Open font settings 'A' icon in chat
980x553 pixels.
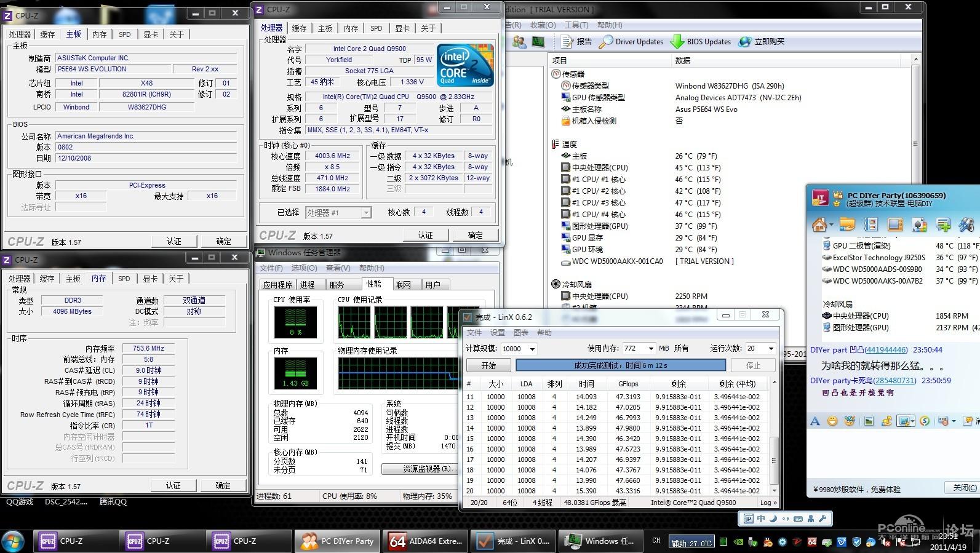point(815,421)
